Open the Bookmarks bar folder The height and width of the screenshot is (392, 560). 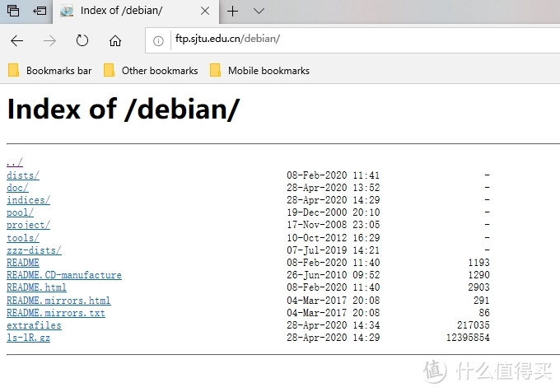[50, 70]
